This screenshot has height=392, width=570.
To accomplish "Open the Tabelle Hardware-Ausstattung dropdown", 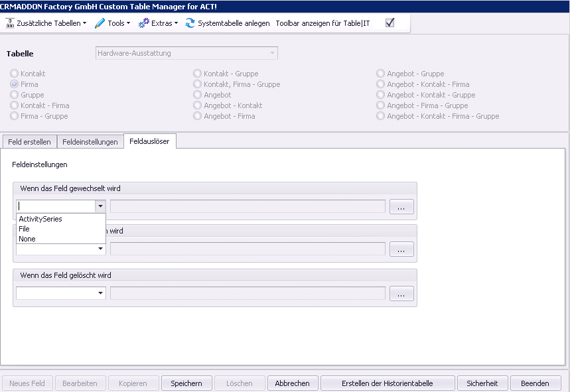I will click(186, 53).
